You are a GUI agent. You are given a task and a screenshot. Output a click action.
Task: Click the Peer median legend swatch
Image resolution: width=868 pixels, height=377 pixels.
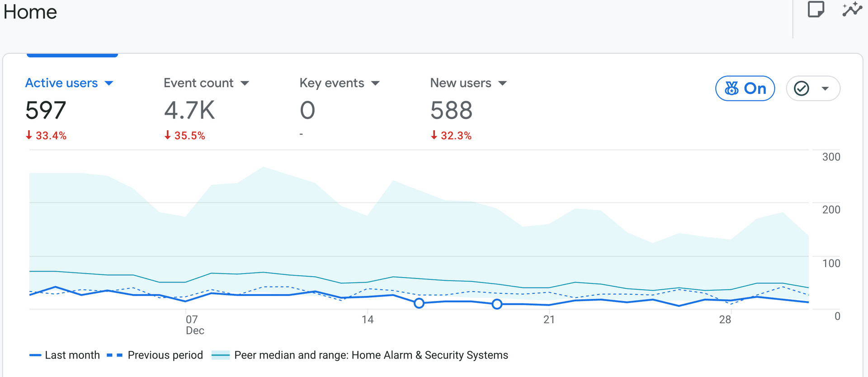(x=221, y=355)
